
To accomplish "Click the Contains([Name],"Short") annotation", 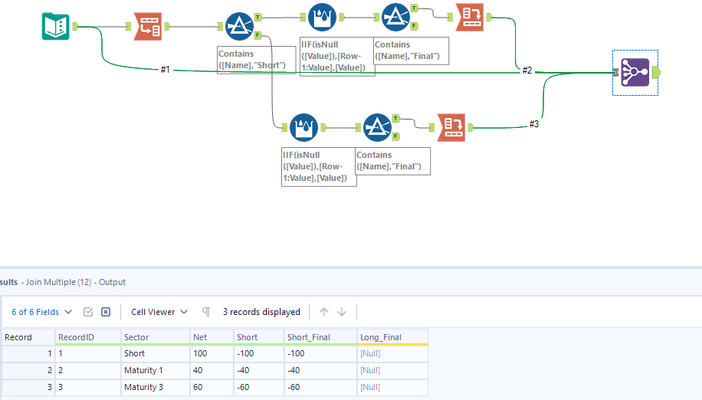I will pyautogui.click(x=256, y=60).
